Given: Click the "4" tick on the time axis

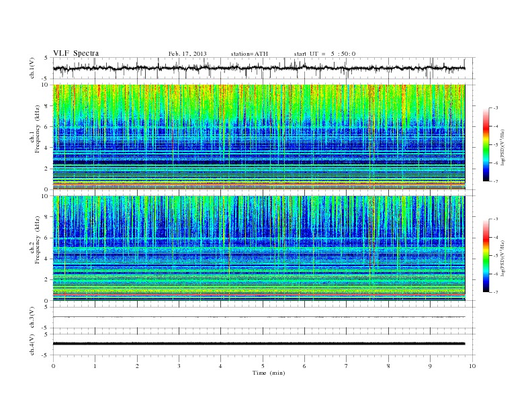Looking at the screenshot, I should tap(220, 366).
